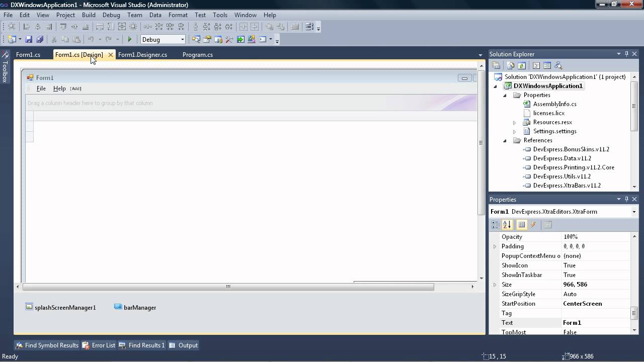Image resolution: width=644 pixels, height=362 pixels.
Task: Click the Align Centers layout icon
Action: pyautogui.click(x=38, y=27)
